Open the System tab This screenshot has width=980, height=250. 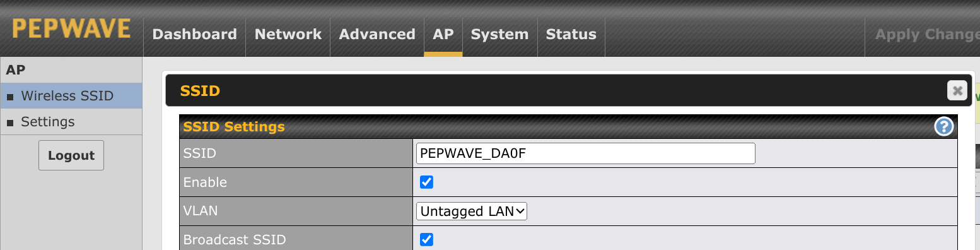click(x=499, y=34)
